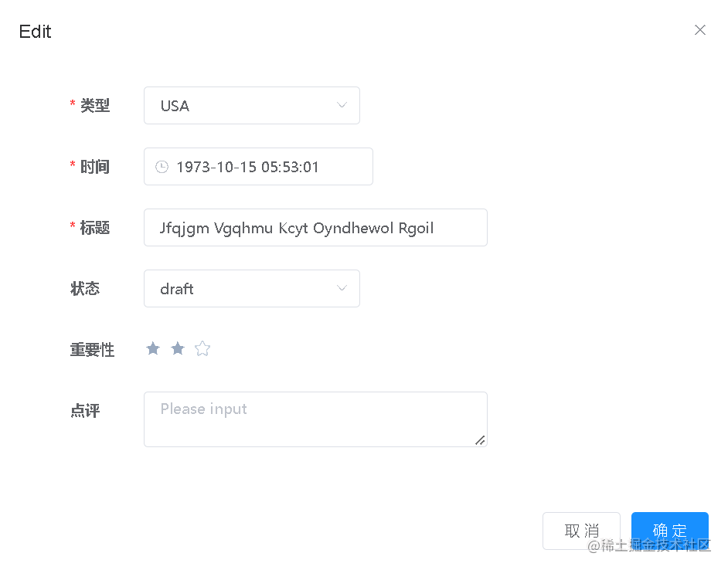Set 重要性 rating to one star
Viewport: 728px width, 570px height.
153,349
